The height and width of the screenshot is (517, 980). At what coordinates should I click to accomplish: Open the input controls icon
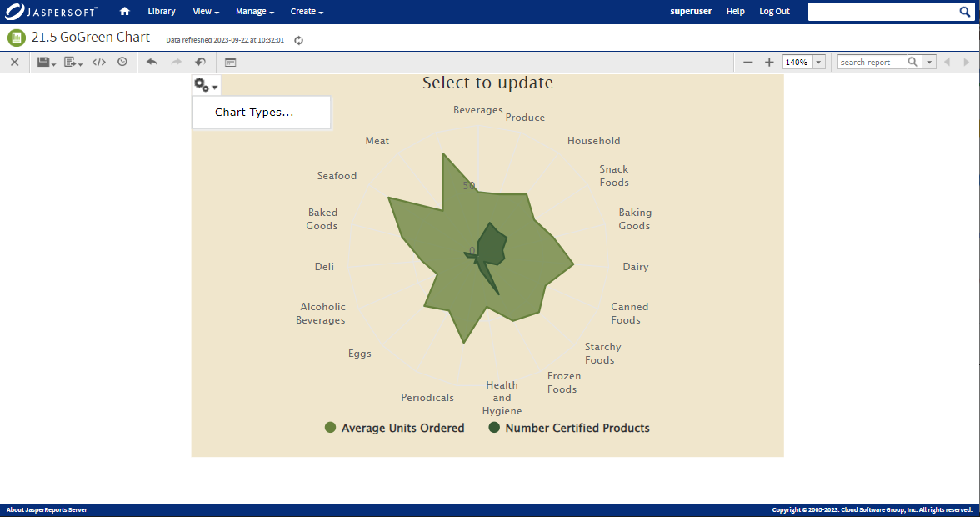click(x=231, y=62)
